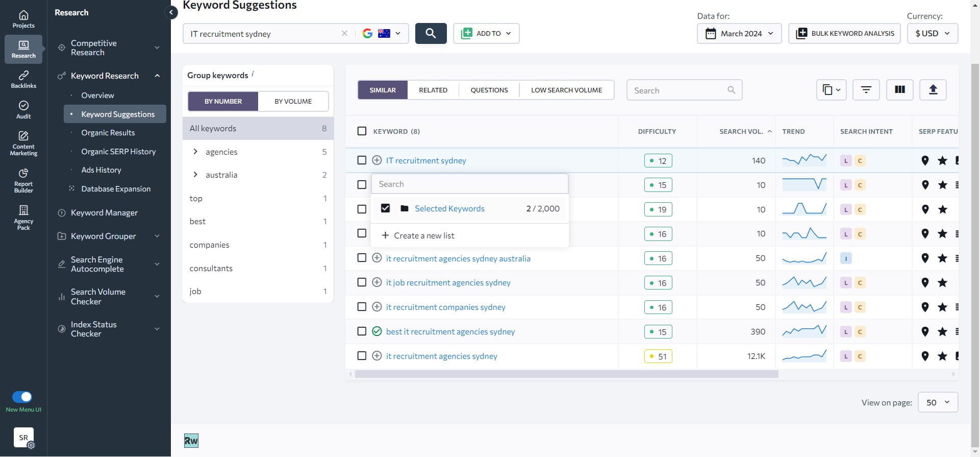Click 'Create a new list'
This screenshot has height=457, width=980.
click(418, 235)
